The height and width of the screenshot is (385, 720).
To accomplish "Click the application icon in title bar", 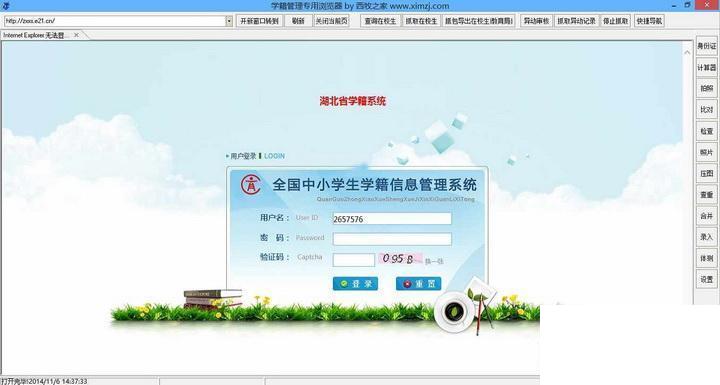I will (x=6, y=6).
